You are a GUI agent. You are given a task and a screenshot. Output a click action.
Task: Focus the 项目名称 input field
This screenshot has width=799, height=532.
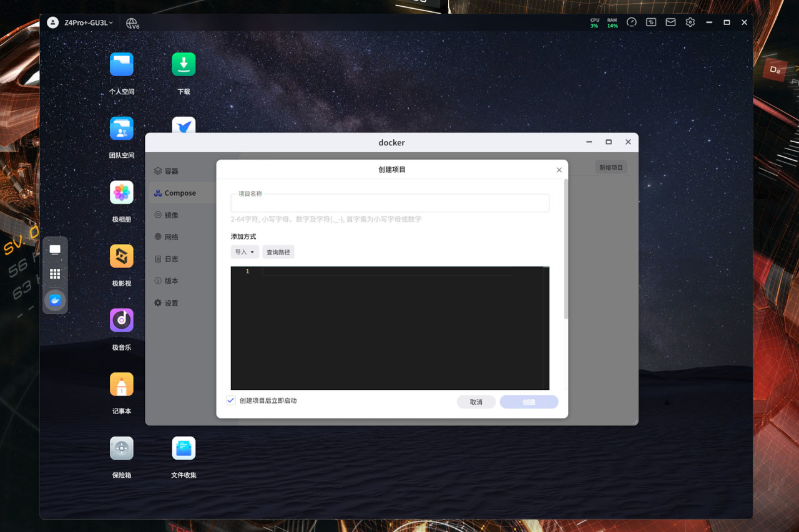(x=390, y=203)
